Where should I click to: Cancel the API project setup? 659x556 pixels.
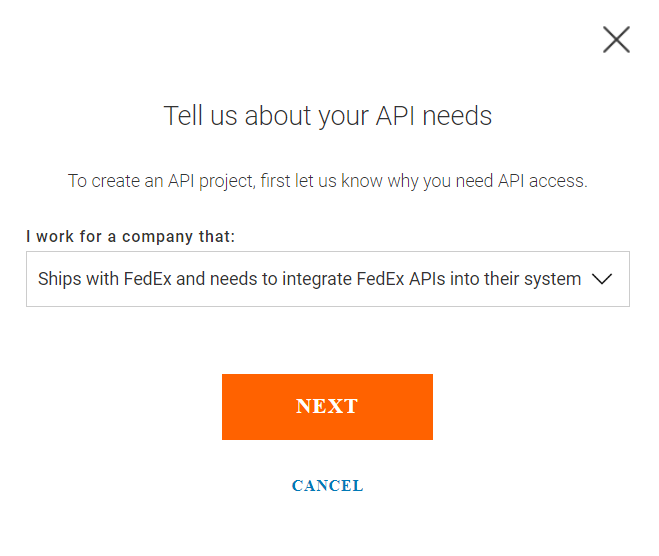[x=327, y=486]
